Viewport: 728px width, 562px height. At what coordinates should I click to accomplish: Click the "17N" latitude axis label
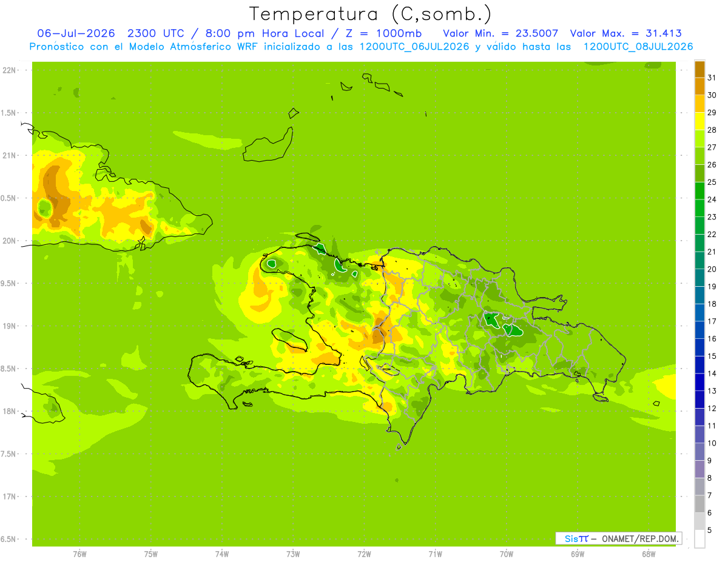8,497
